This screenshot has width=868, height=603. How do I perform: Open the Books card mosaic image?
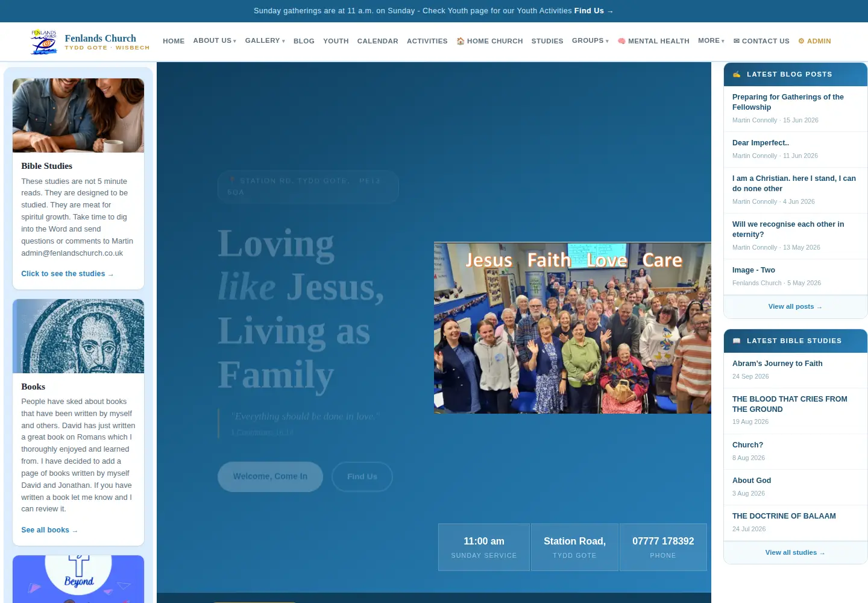pyautogui.click(x=78, y=336)
